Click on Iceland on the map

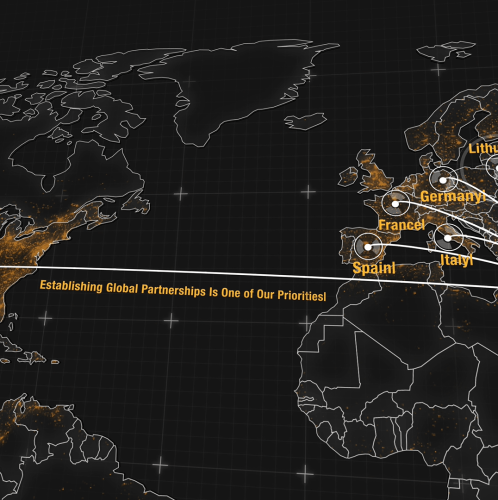tap(305, 121)
